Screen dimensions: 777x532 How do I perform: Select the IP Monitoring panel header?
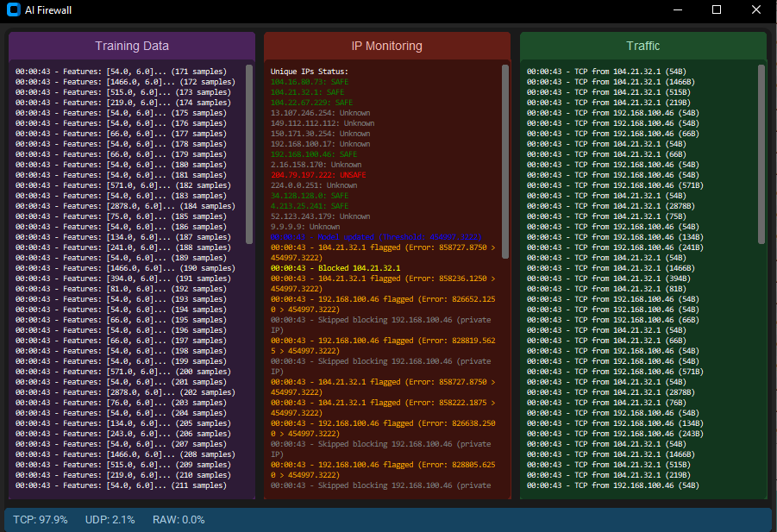[387, 46]
